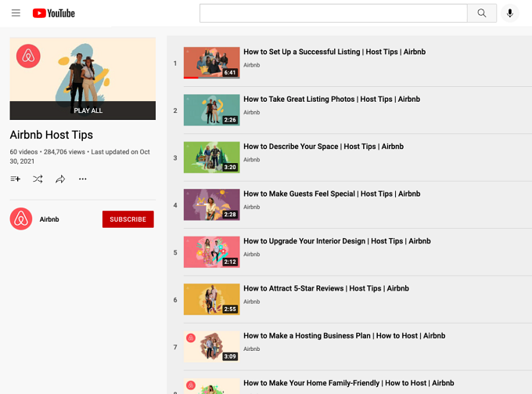Image resolution: width=532 pixels, height=394 pixels.
Task: Activate voice search microphone
Action: point(509,13)
